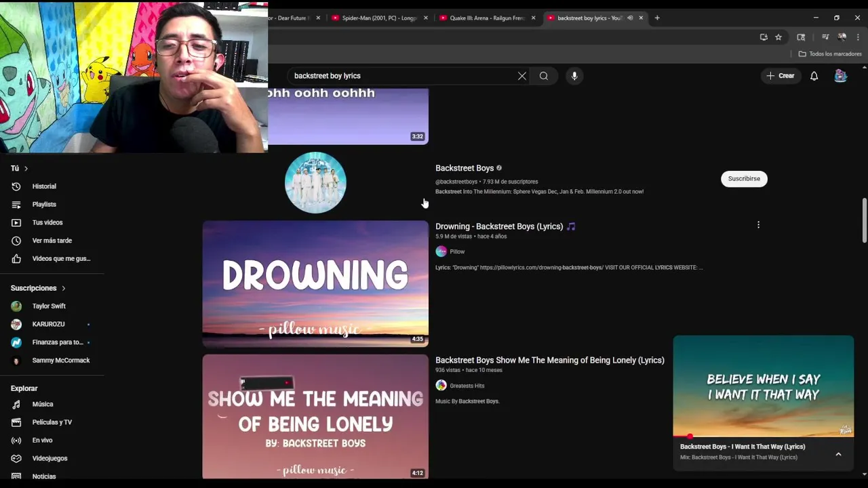Open a new browser tab

pos(657,18)
